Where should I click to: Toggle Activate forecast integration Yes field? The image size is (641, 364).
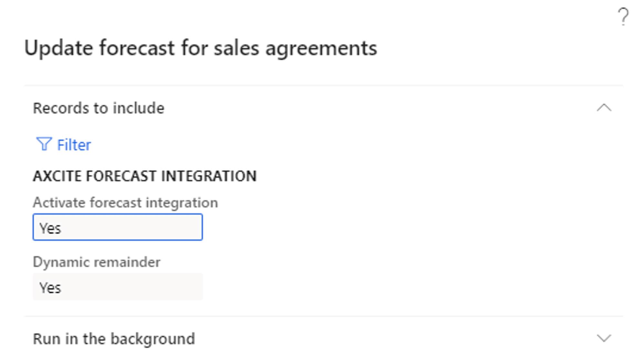[x=118, y=227]
